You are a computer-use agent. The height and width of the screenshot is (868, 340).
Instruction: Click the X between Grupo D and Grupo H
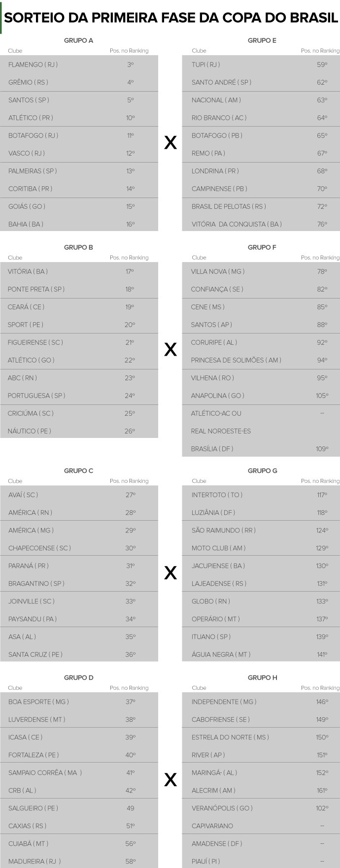170,780
